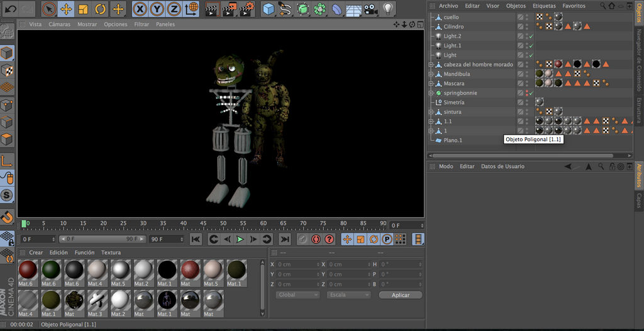Open the Mostrar viewport menu

tap(87, 25)
